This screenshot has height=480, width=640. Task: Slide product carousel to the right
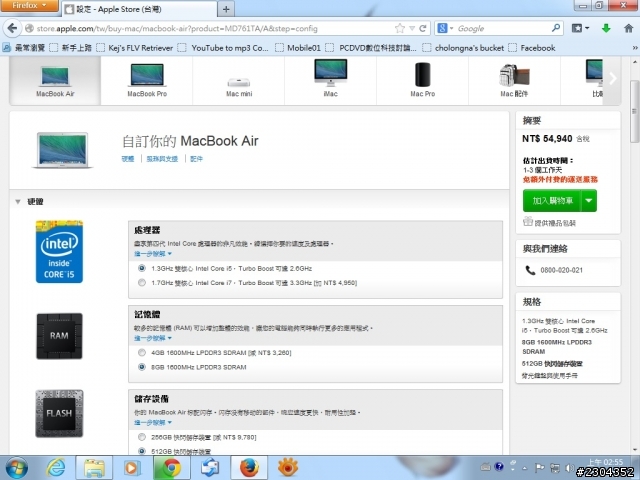coord(612,78)
